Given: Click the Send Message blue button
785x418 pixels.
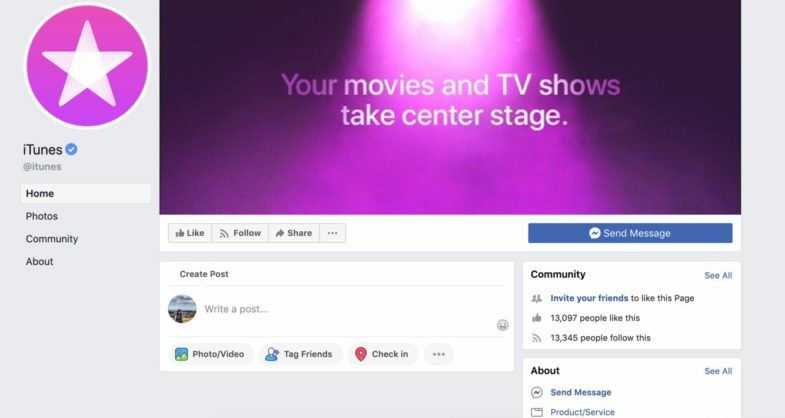Looking at the screenshot, I should pos(630,233).
